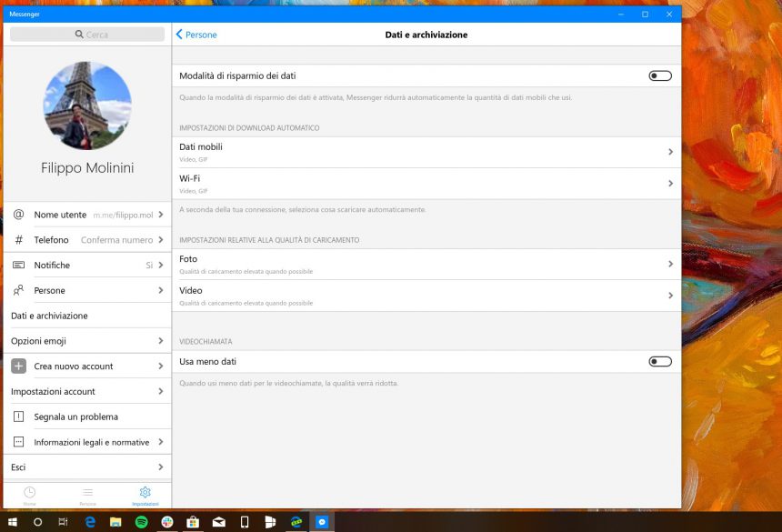Select Dati e archiviazione in sidebar
The width and height of the screenshot is (782, 532).
pyautogui.click(x=87, y=316)
